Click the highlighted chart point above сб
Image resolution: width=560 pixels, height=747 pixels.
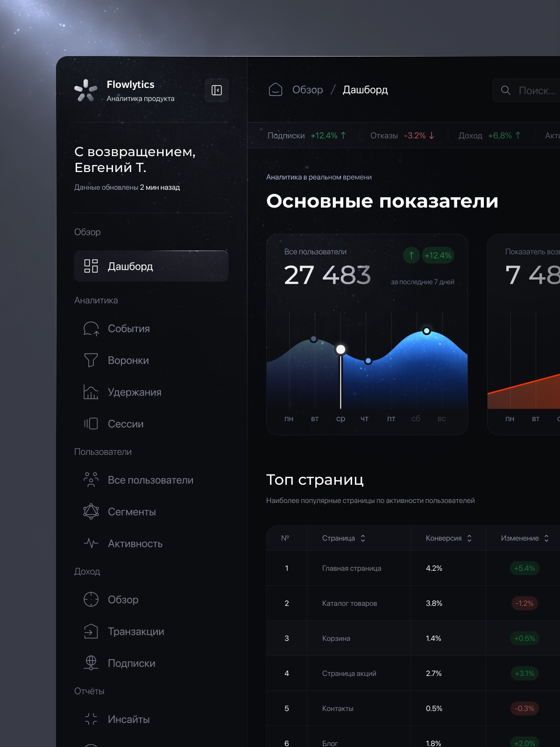[x=426, y=331]
